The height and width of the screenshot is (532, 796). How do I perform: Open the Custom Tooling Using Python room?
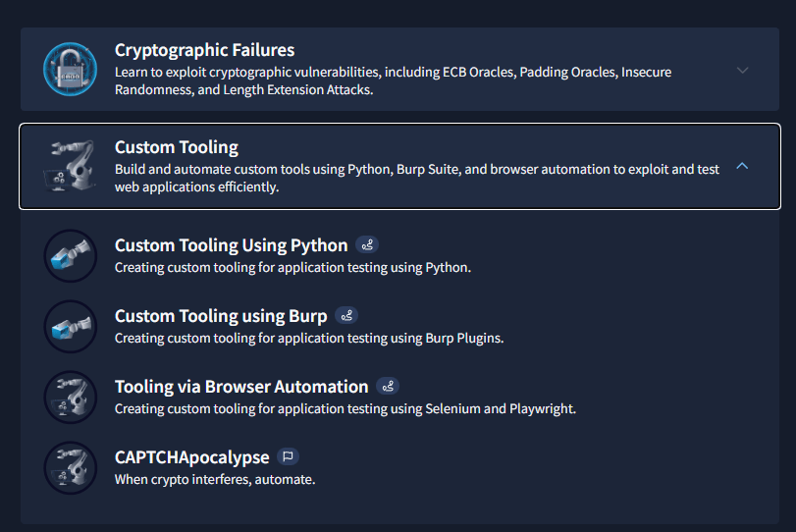[231, 245]
